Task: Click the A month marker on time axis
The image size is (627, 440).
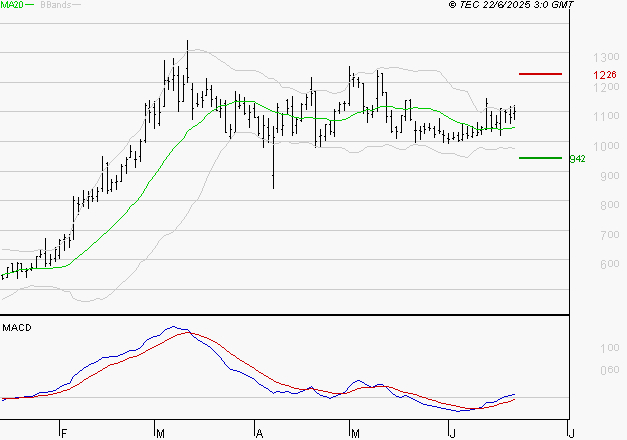Action: pyautogui.click(x=260, y=434)
